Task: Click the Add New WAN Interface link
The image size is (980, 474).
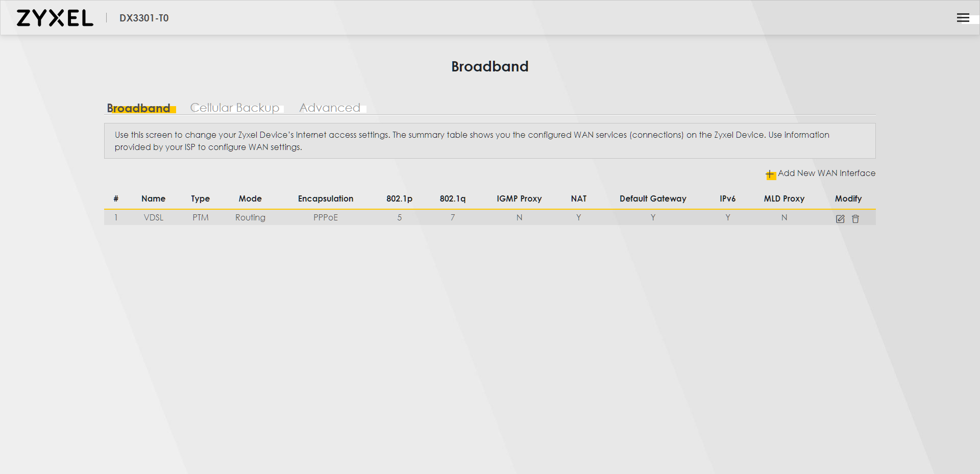Action: point(826,173)
